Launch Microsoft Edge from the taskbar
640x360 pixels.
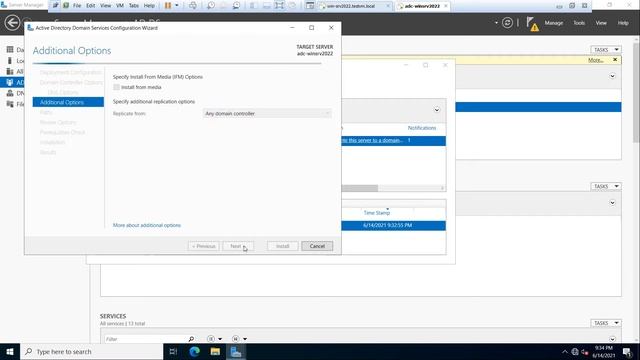(194, 351)
